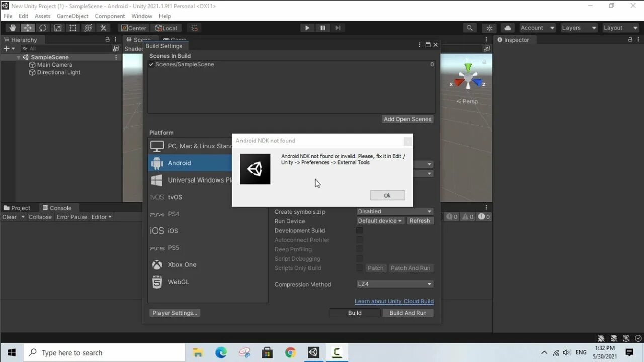644x362 pixels.
Task: Open the File menu
Action: [8, 16]
